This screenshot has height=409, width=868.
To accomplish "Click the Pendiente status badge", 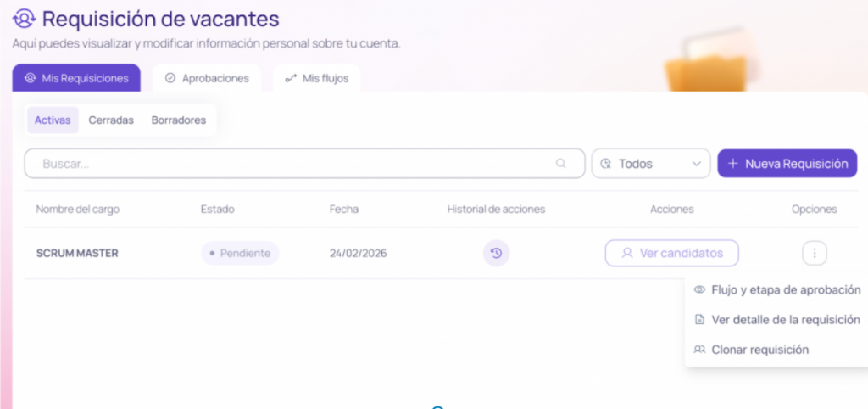I will tap(240, 253).
